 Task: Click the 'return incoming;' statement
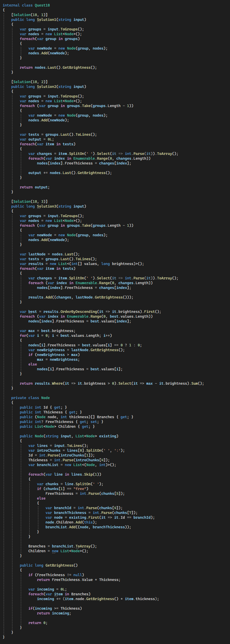(54, 613)
